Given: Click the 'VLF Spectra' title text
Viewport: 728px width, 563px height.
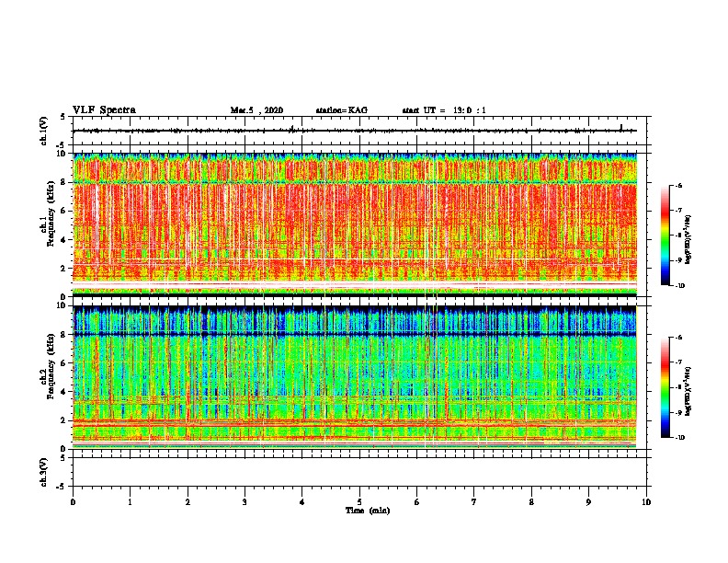Looking at the screenshot, I should point(104,110).
